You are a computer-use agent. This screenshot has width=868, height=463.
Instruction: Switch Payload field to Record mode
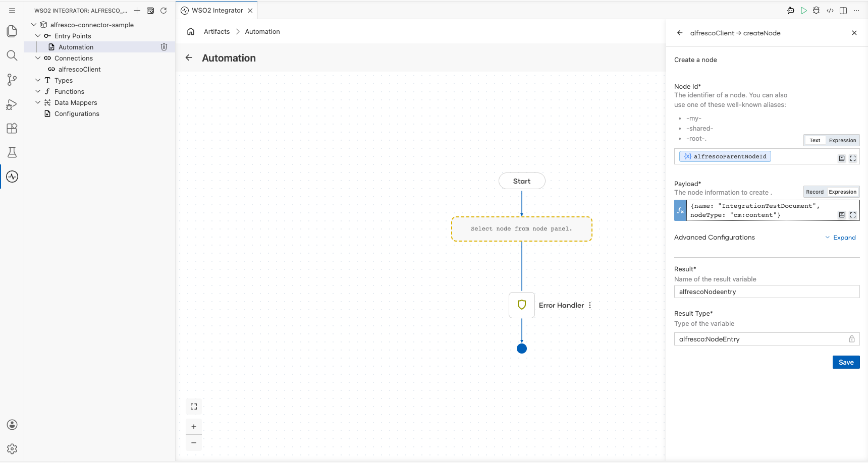click(815, 192)
